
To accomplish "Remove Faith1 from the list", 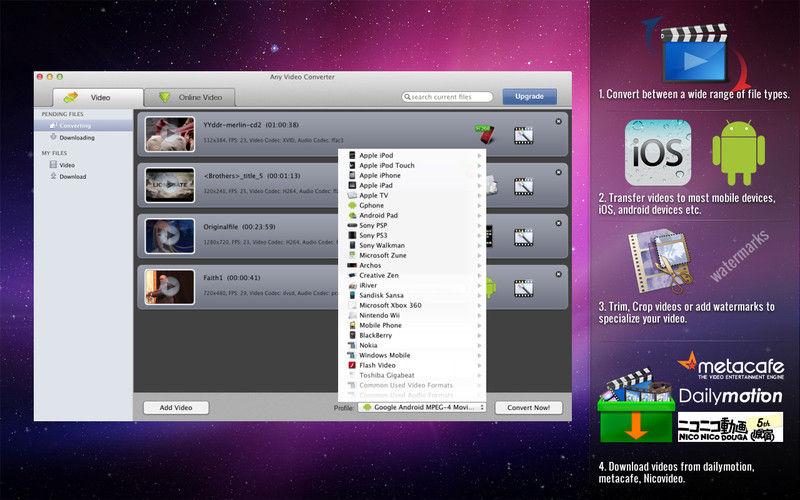I will point(558,274).
